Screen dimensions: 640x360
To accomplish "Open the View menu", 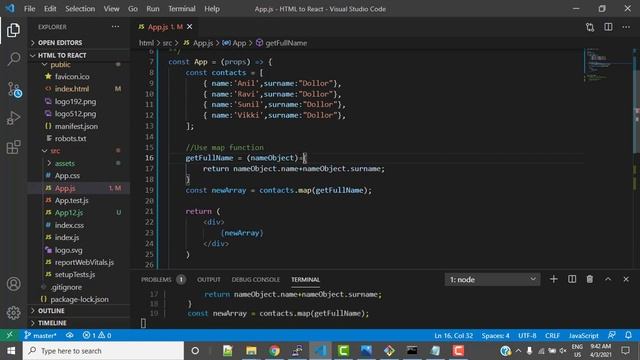I will (x=111, y=9).
